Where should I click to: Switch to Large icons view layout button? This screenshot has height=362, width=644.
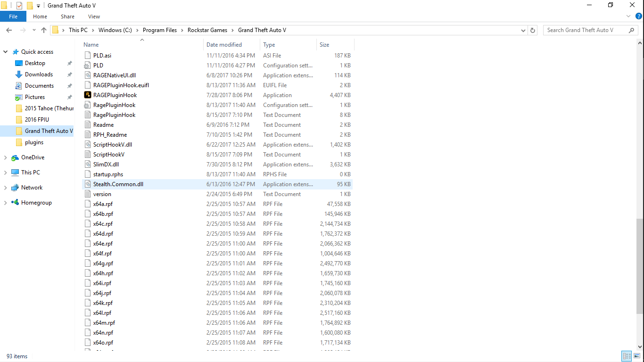coord(637,356)
